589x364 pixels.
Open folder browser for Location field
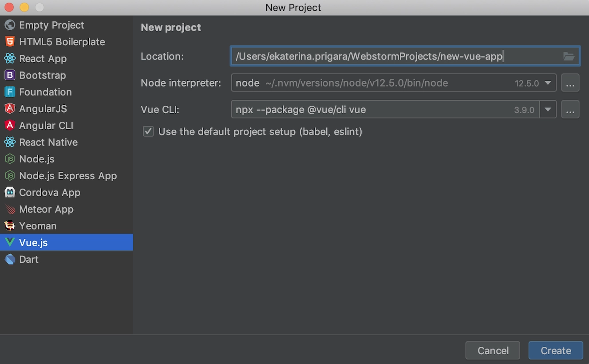(x=569, y=56)
